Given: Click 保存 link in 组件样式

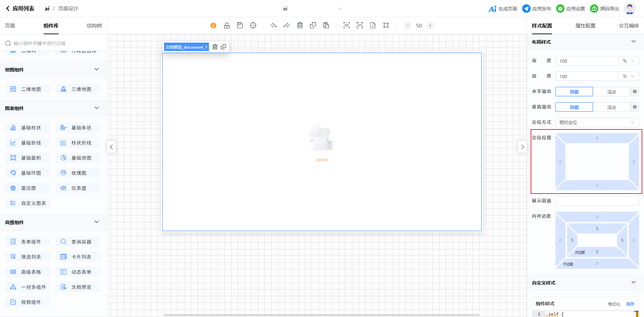Looking at the screenshot, I should (630, 304).
